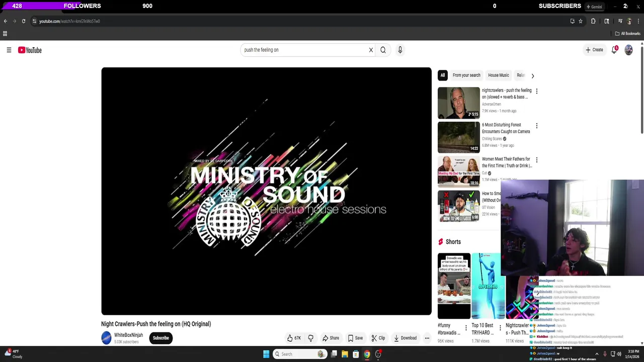Switch to Chrome in the taskbar
644x362 pixels.
click(x=367, y=354)
